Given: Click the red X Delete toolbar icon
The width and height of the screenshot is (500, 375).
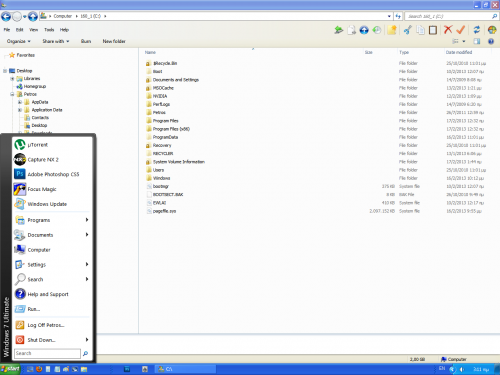Looking at the screenshot, I should tap(448, 30).
